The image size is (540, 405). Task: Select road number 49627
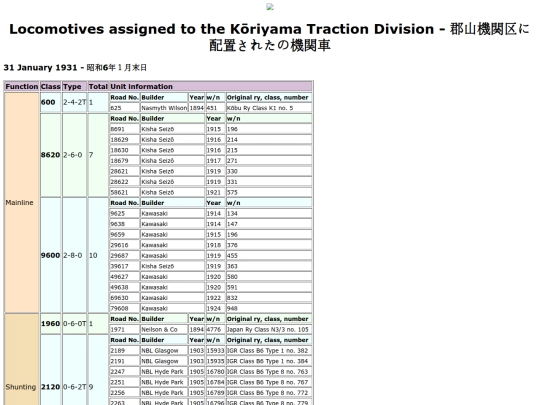pyautogui.click(x=125, y=277)
